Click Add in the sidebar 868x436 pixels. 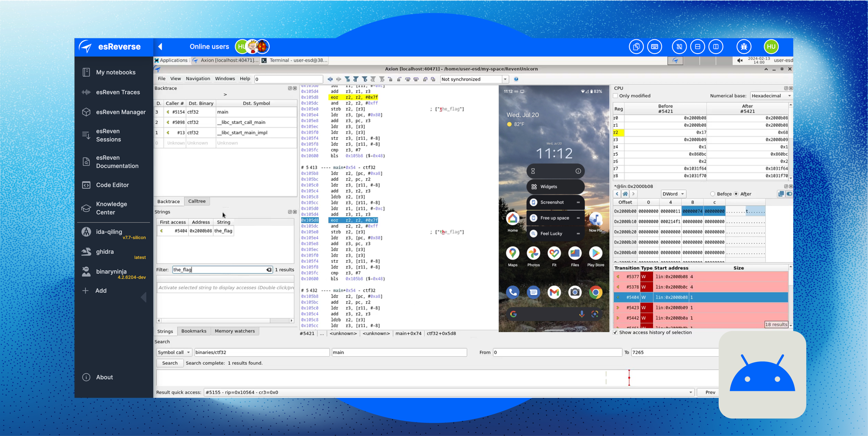click(x=101, y=291)
